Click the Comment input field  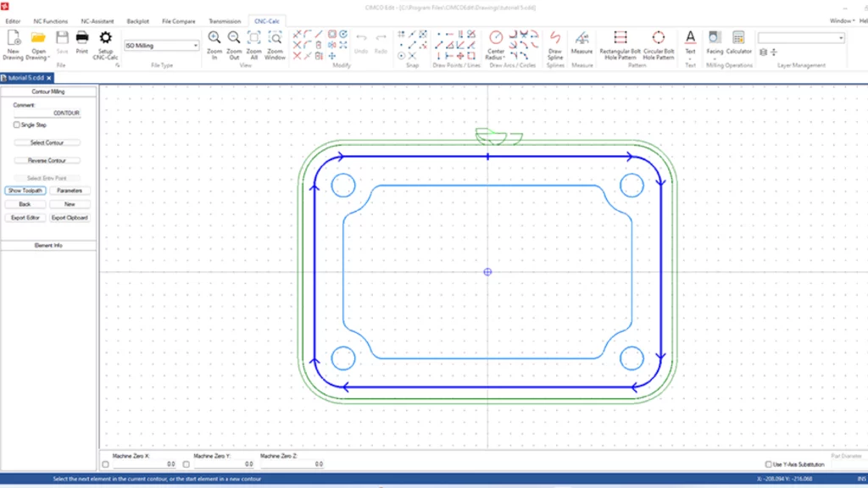47,113
